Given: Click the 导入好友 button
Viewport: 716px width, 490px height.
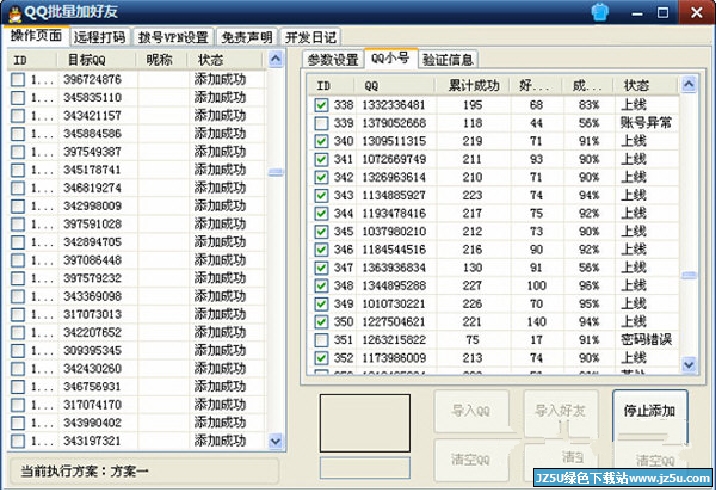Looking at the screenshot, I should (560, 411).
